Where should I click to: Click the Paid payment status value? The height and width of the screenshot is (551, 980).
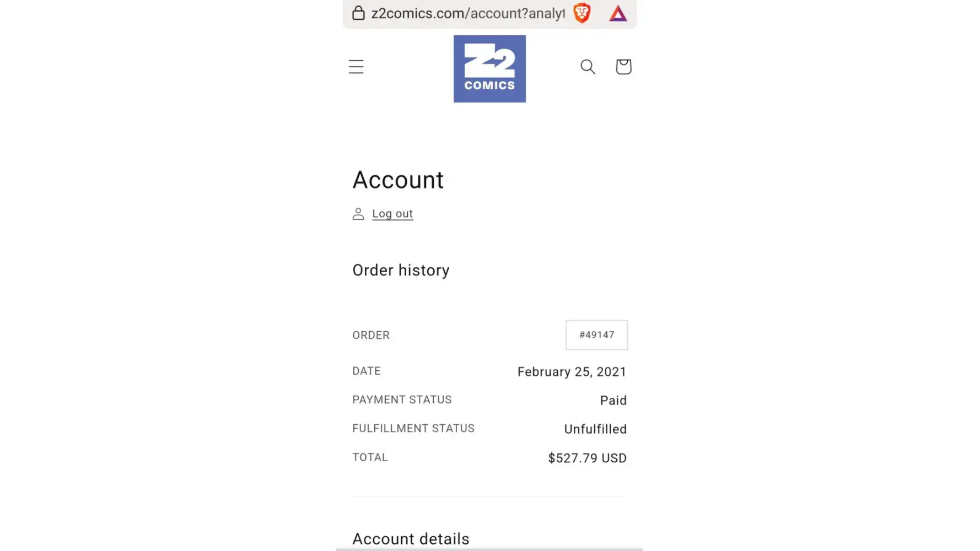[x=613, y=401]
